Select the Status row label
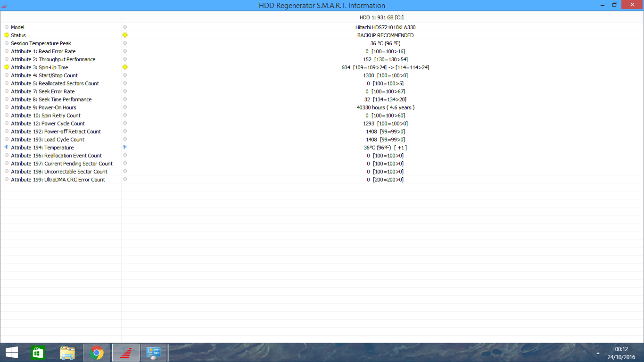 pos(18,35)
